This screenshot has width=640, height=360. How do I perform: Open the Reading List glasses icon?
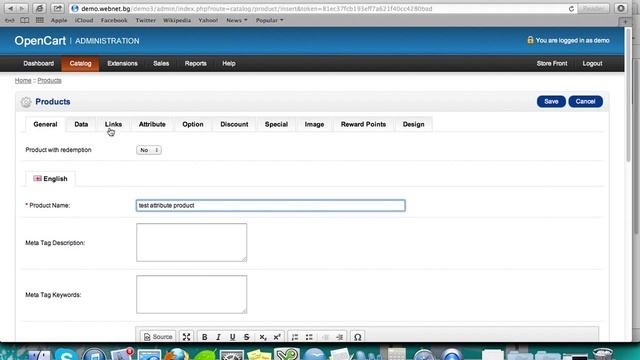tap(10, 20)
